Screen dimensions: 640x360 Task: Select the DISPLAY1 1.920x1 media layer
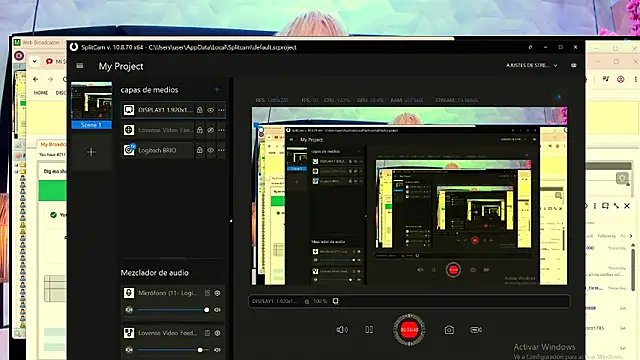[x=173, y=110]
